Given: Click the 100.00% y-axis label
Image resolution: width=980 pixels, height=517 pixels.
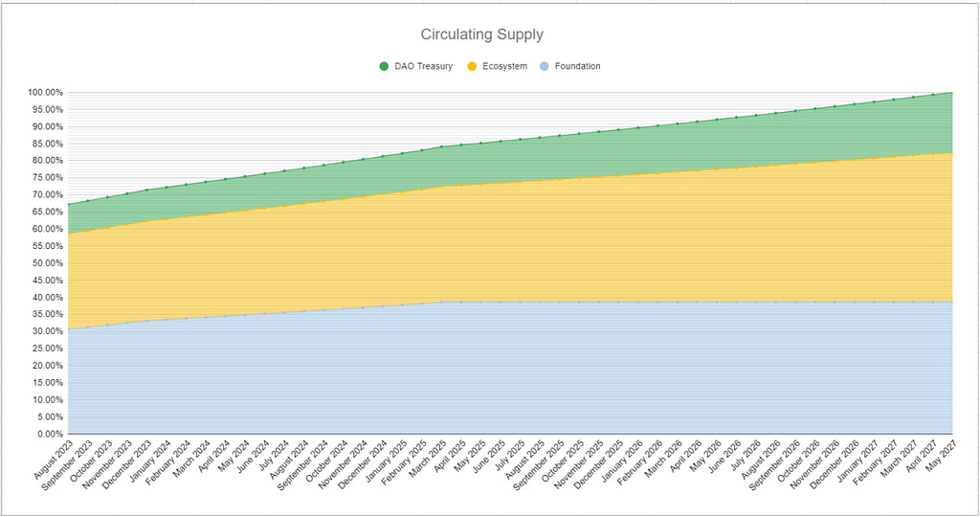Looking at the screenshot, I should (45, 93).
